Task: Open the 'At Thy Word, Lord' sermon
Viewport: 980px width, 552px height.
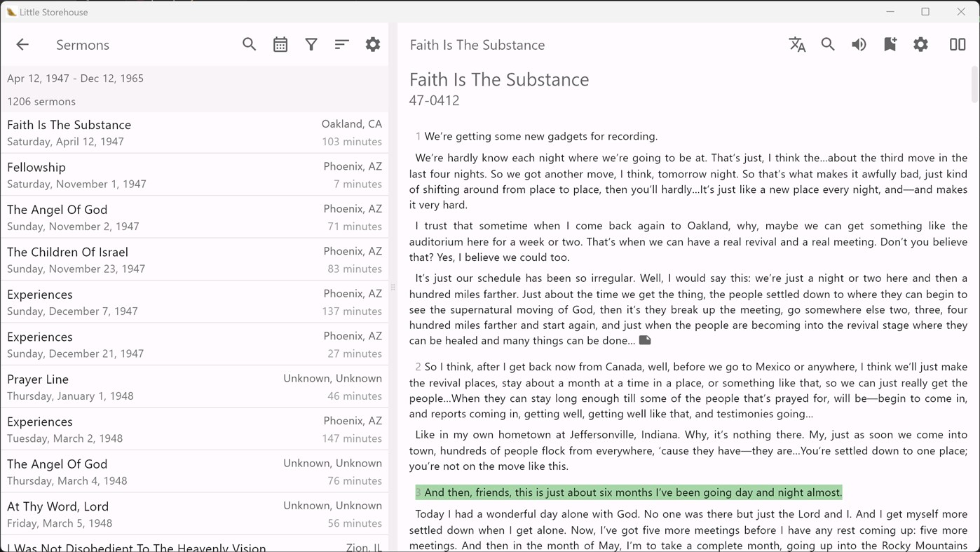Action: (194, 514)
